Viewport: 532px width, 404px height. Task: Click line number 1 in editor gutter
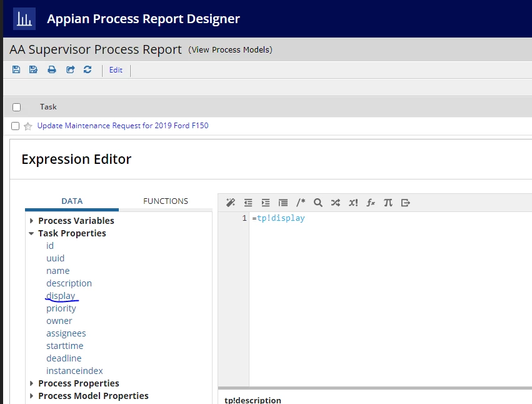(x=244, y=218)
